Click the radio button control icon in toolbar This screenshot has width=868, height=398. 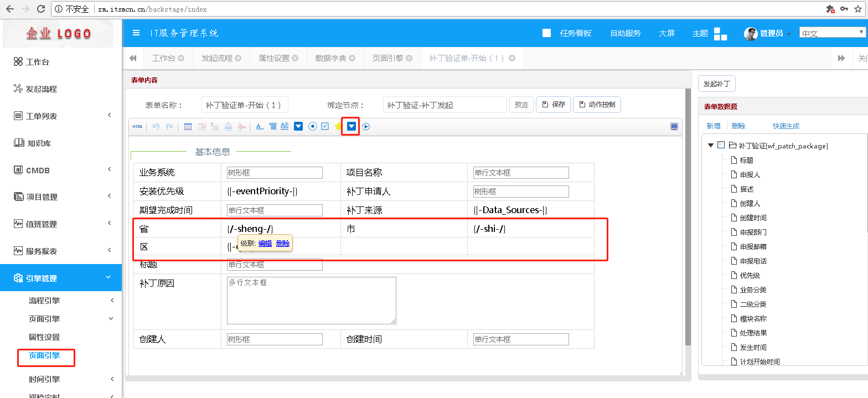[x=313, y=127]
